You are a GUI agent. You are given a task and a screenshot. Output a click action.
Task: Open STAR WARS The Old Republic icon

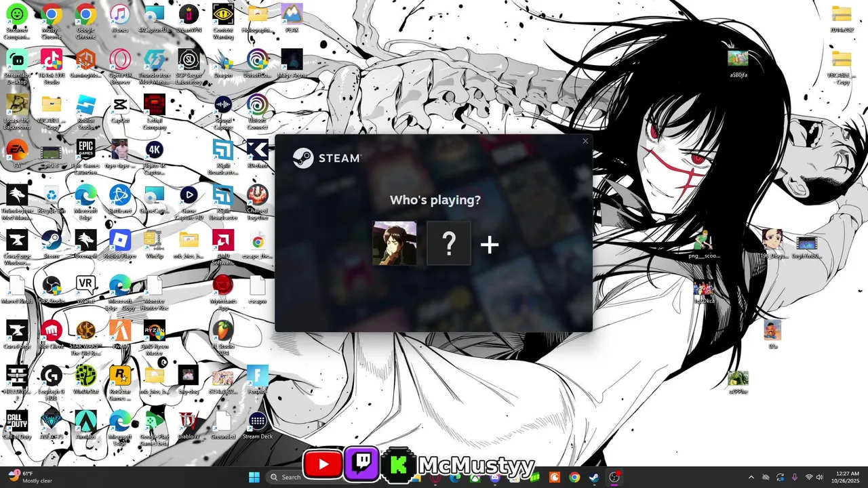pyautogui.click(x=86, y=339)
